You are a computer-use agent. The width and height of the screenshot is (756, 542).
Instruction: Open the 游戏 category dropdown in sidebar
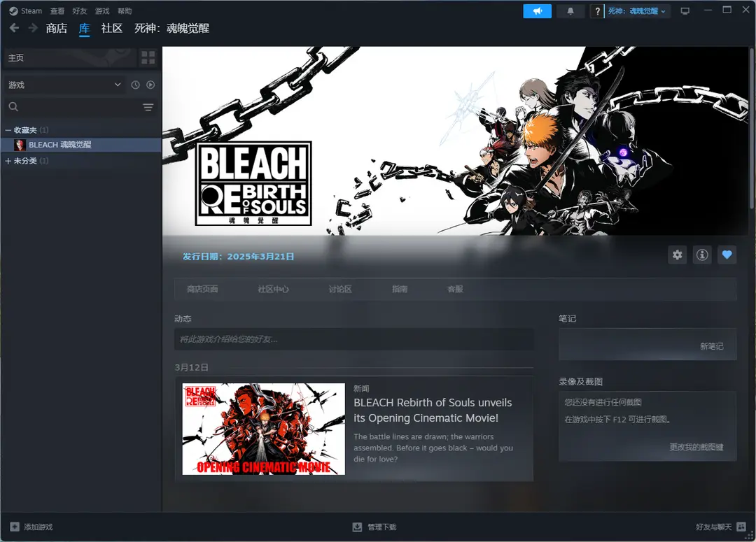(64, 85)
